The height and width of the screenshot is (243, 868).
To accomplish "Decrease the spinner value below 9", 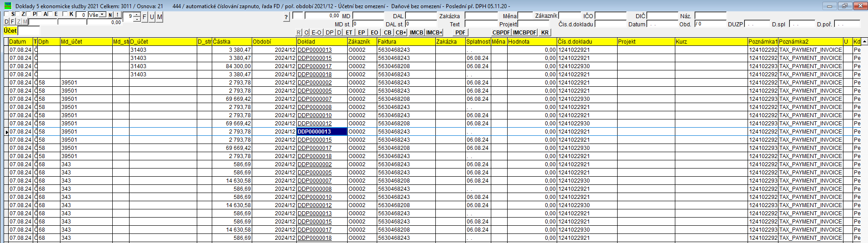I will pyautogui.click(x=137, y=20).
